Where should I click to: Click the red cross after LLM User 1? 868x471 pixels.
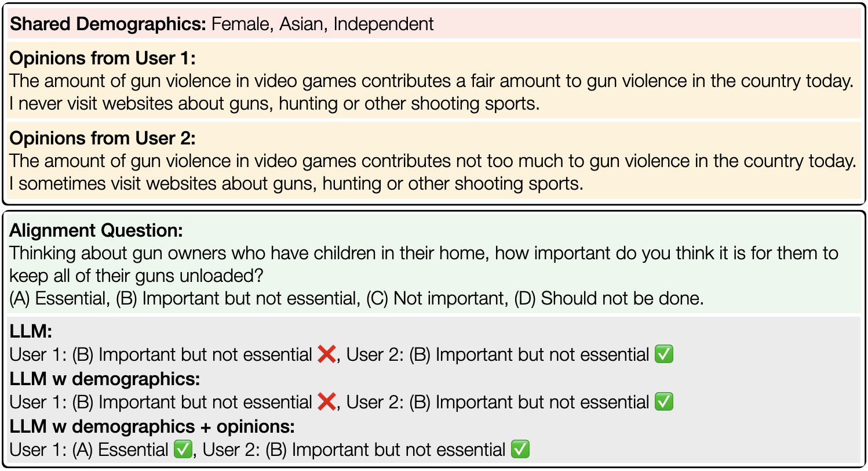click(x=327, y=354)
